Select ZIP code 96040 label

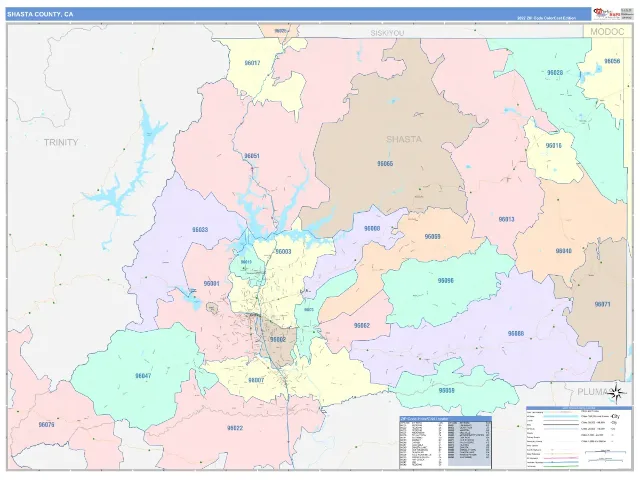point(564,251)
